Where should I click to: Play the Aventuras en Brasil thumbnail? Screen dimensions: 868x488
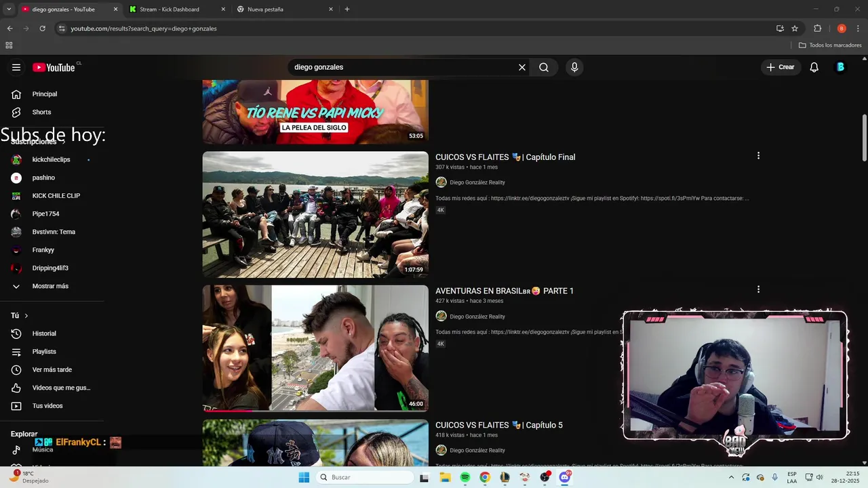click(x=315, y=348)
